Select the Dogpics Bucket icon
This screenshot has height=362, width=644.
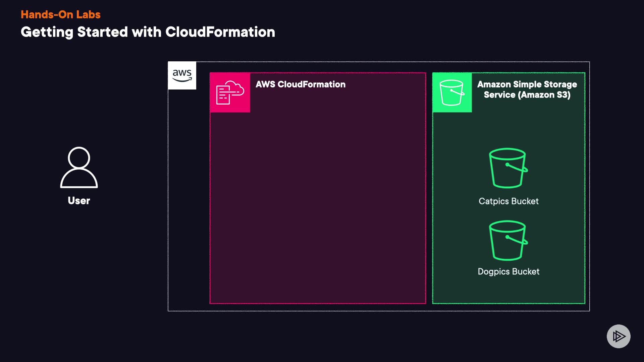click(x=508, y=240)
